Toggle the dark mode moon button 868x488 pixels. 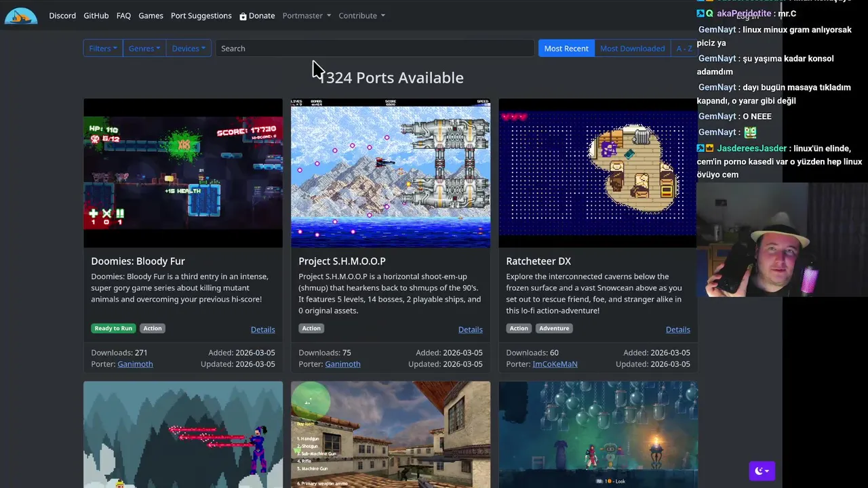tap(762, 470)
